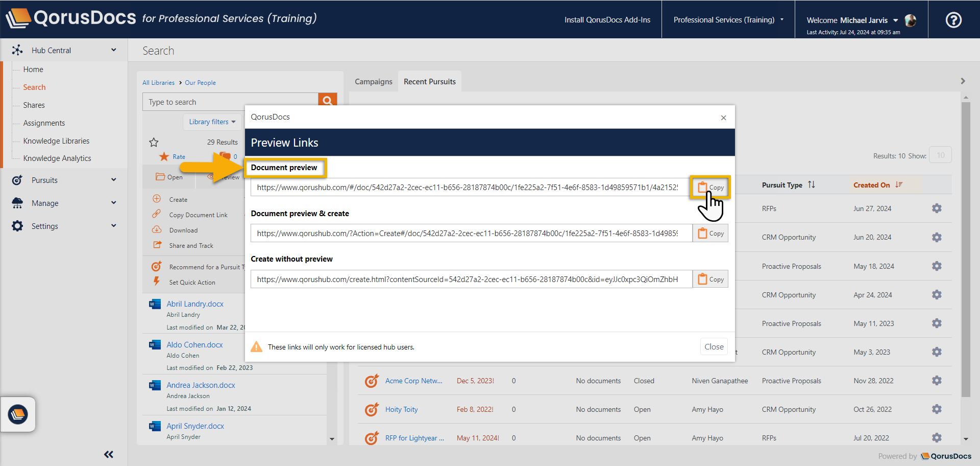Click Word icon beside Abril Landry.docx
Screen dimensions: 980x466
pos(155,304)
